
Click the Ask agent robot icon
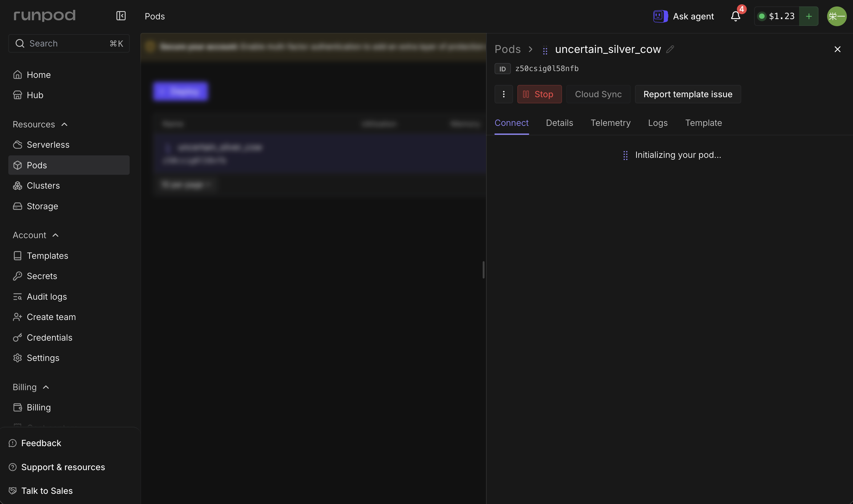(660, 16)
